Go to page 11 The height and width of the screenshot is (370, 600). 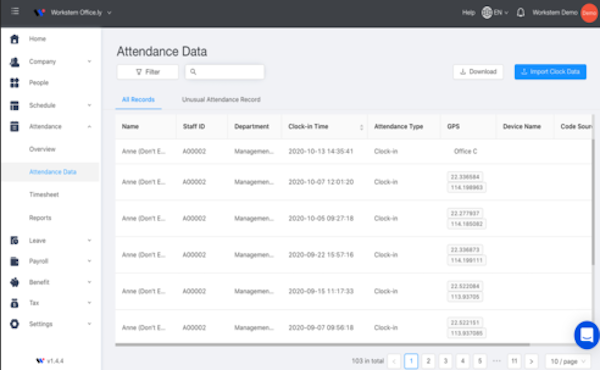click(514, 361)
